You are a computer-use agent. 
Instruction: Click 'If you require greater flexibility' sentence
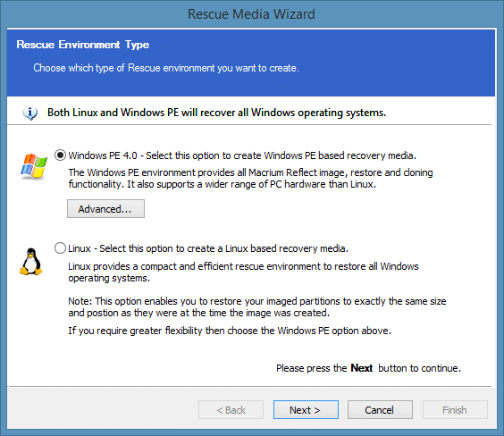tap(230, 331)
